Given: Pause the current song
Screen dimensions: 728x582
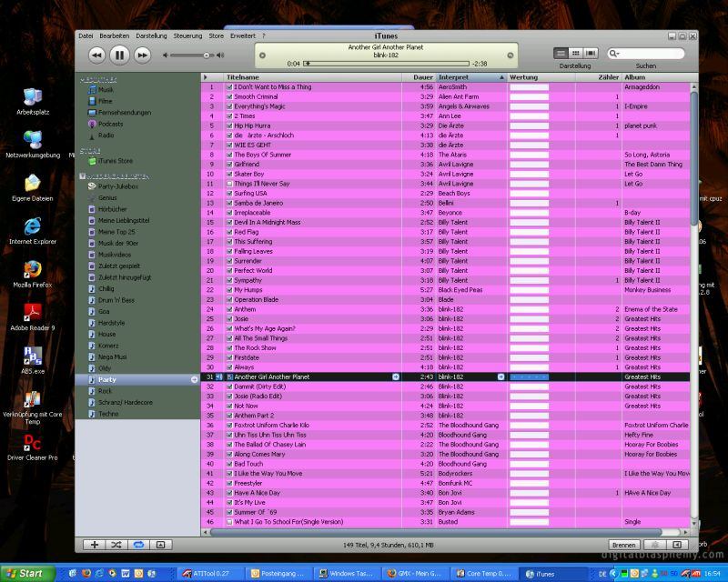Looking at the screenshot, I should click(x=119, y=55).
